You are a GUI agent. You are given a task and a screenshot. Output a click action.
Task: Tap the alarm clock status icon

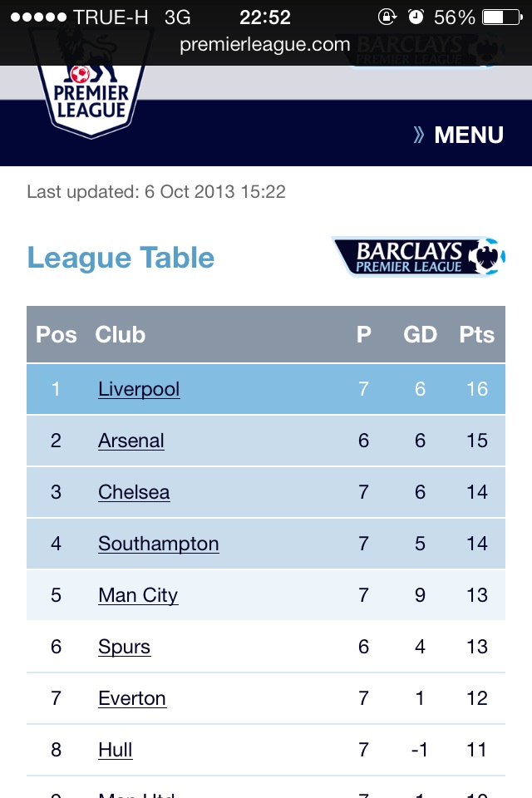click(x=416, y=17)
